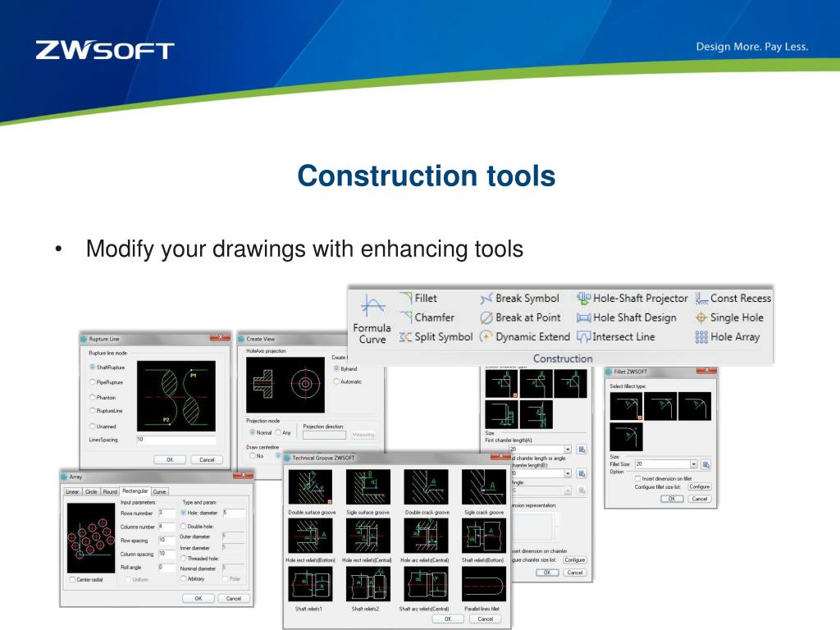Image resolution: width=840 pixels, height=630 pixels.
Task: Click OK in Rupture Line dialog
Action: (x=169, y=459)
